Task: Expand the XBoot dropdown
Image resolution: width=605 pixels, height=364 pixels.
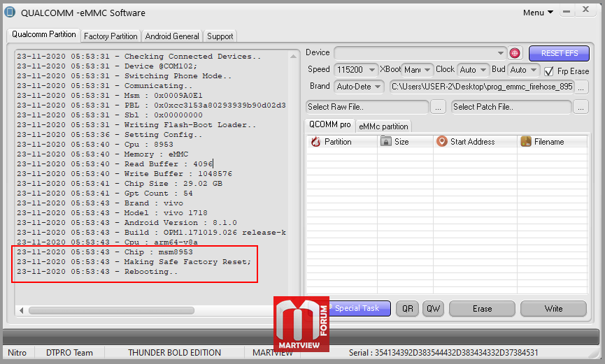Action: (x=427, y=70)
